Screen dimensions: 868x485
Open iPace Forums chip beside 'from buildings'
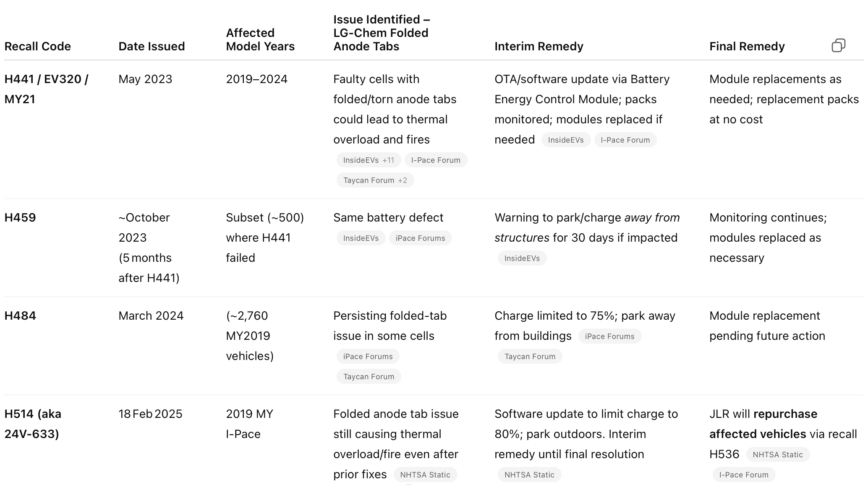[x=609, y=336]
